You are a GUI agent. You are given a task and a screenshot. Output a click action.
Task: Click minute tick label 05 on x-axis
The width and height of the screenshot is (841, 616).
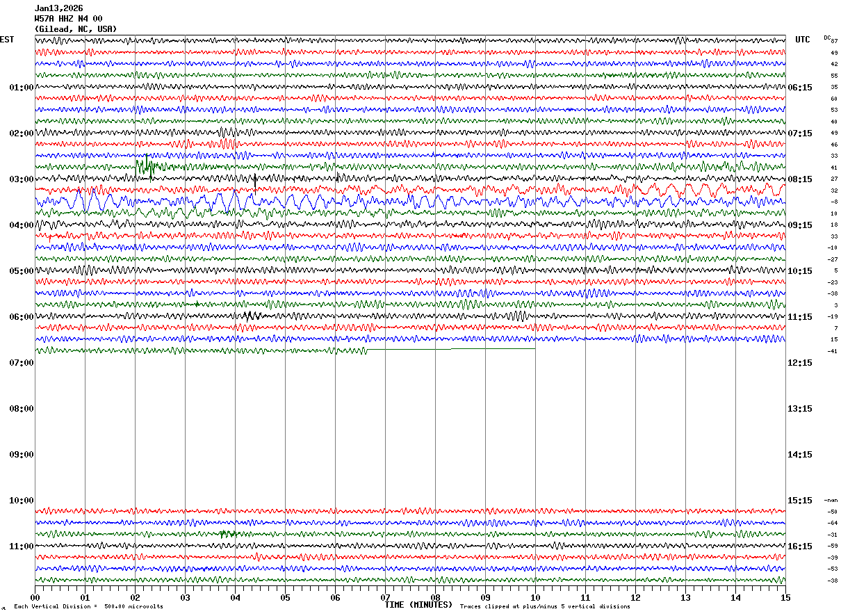285,597
